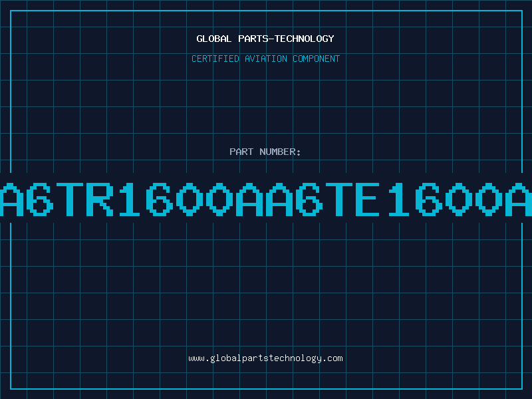This screenshot has width=532, height=399.
Task: Click the word COMPONENT in the subtitle
Action: [x=316, y=59]
